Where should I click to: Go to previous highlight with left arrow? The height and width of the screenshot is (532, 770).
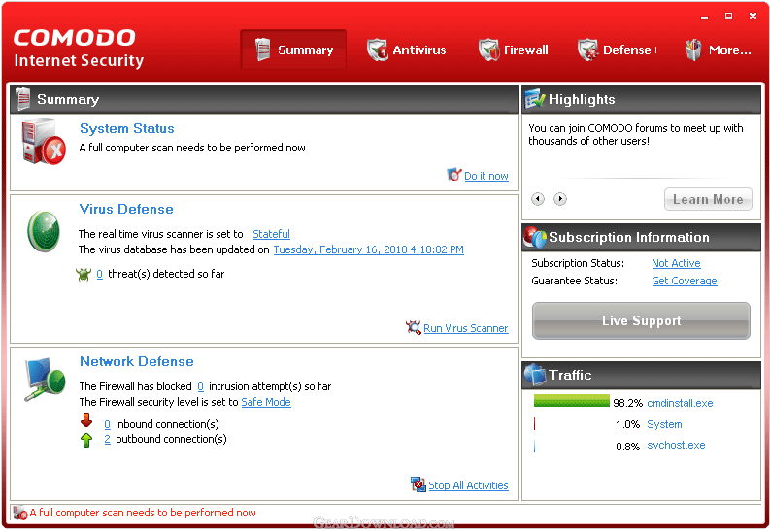(x=538, y=199)
